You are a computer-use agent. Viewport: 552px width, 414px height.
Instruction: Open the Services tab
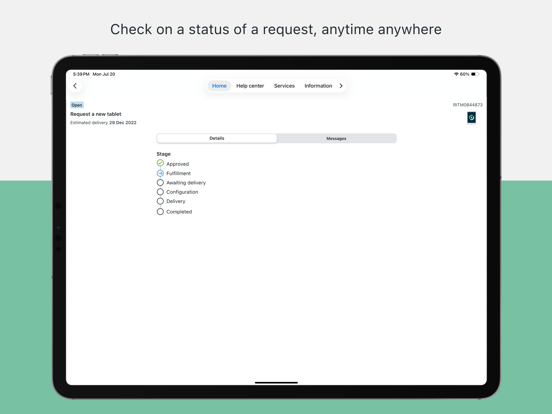(284, 86)
